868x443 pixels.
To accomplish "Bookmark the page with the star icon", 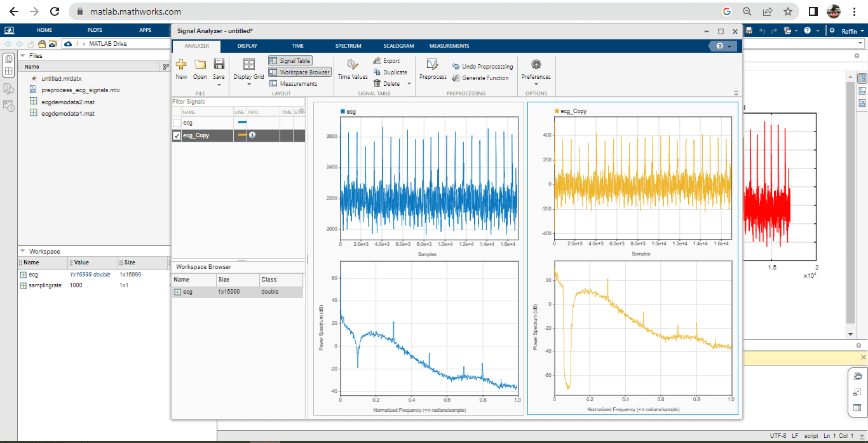I will point(788,11).
